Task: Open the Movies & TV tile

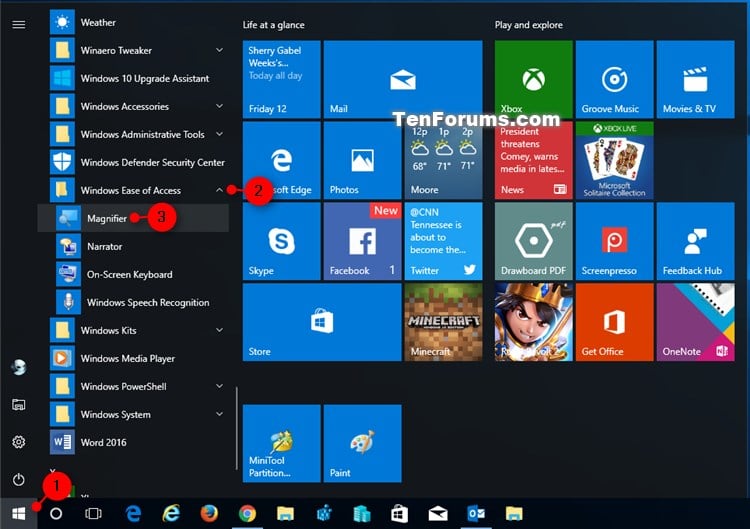Action: pyautogui.click(x=695, y=79)
